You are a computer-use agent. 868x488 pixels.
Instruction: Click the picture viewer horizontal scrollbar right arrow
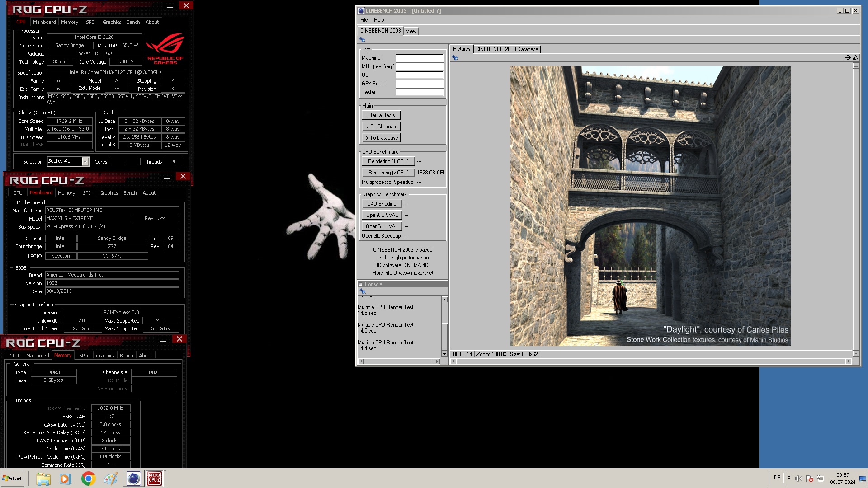click(849, 361)
